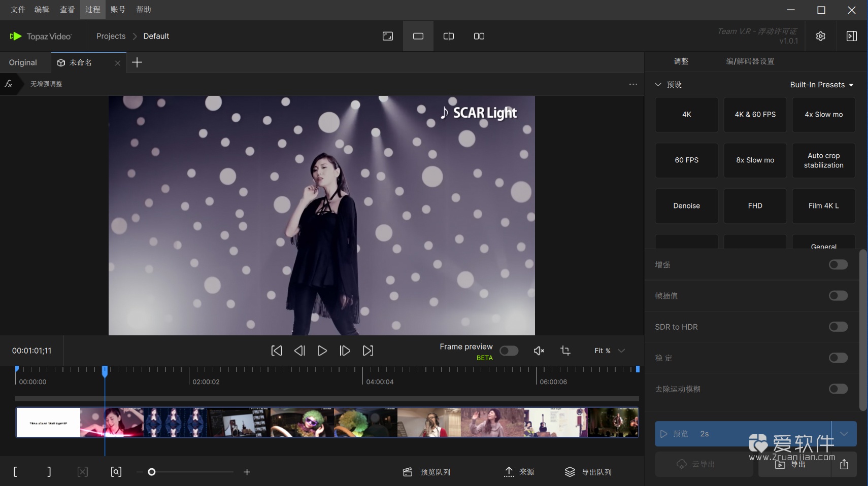Select the split view layout icon
Viewport: 868px width, 486px height.
pos(448,36)
